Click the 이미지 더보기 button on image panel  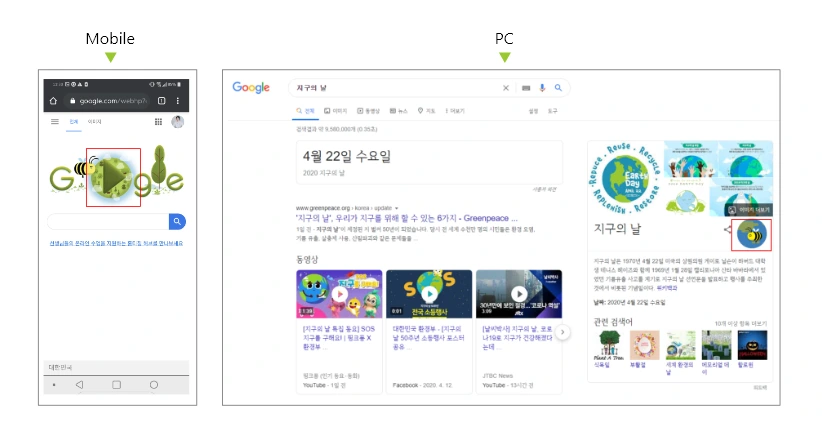click(748, 210)
